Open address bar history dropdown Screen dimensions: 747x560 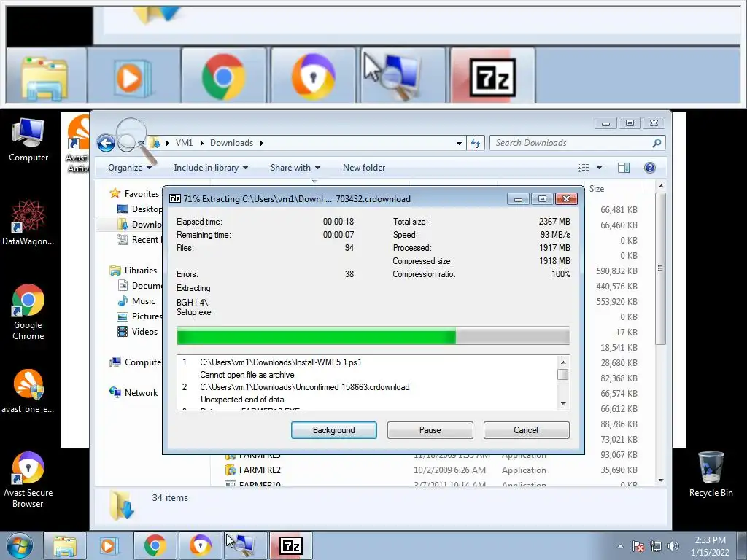(459, 143)
